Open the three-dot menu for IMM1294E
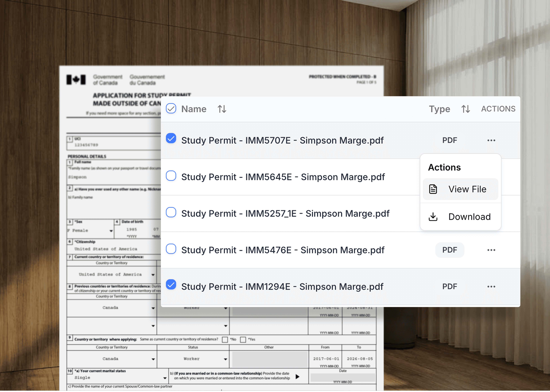The image size is (550, 392). 491,287
